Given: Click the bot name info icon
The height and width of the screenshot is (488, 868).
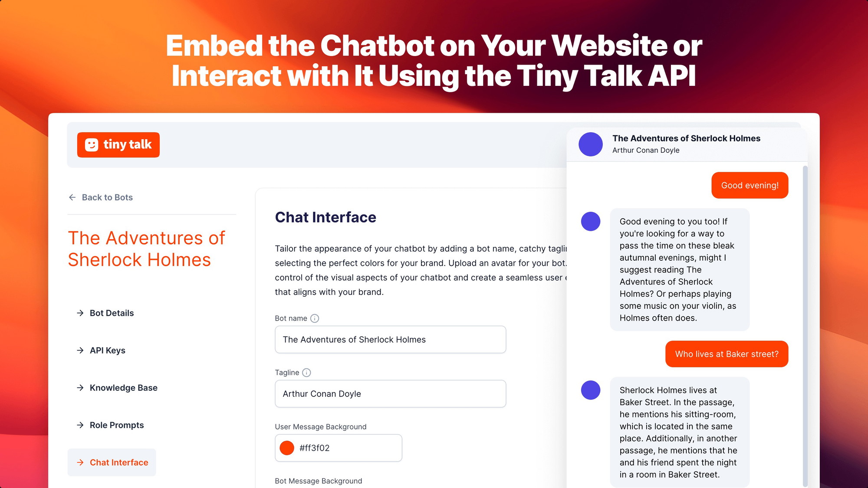Looking at the screenshot, I should point(315,318).
